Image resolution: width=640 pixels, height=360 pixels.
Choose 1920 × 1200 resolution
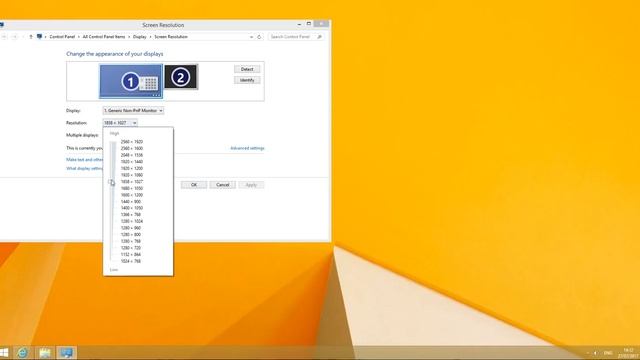131,168
